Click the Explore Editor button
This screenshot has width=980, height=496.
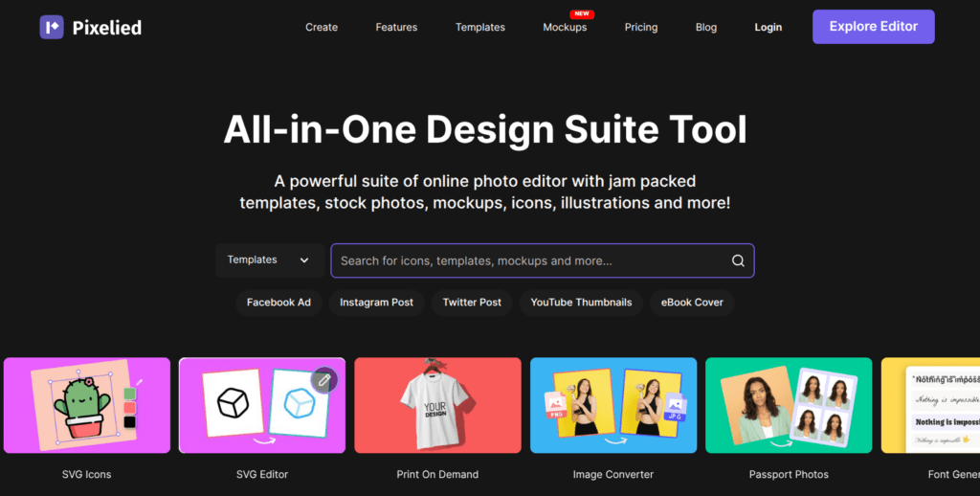[x=873, y=27]
